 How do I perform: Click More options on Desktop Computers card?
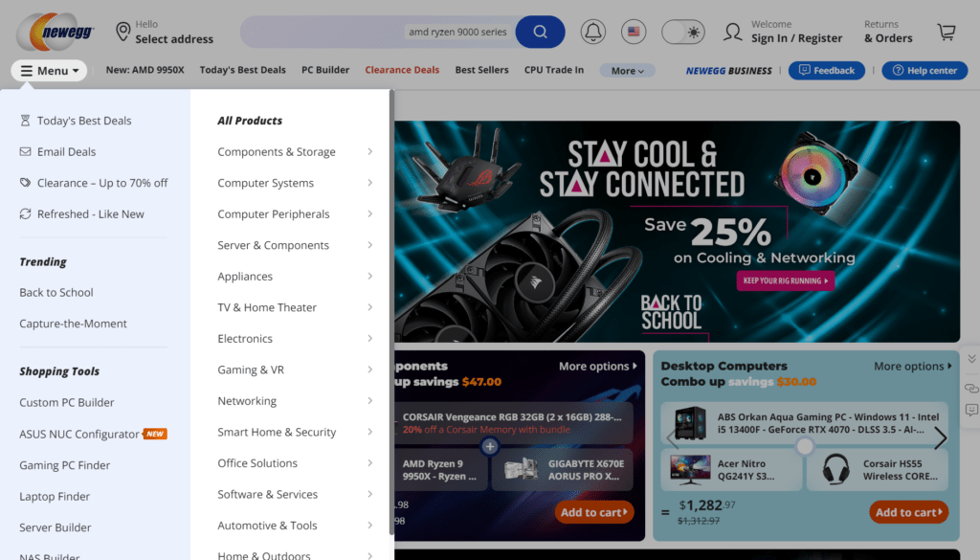[x=912, y=367]
